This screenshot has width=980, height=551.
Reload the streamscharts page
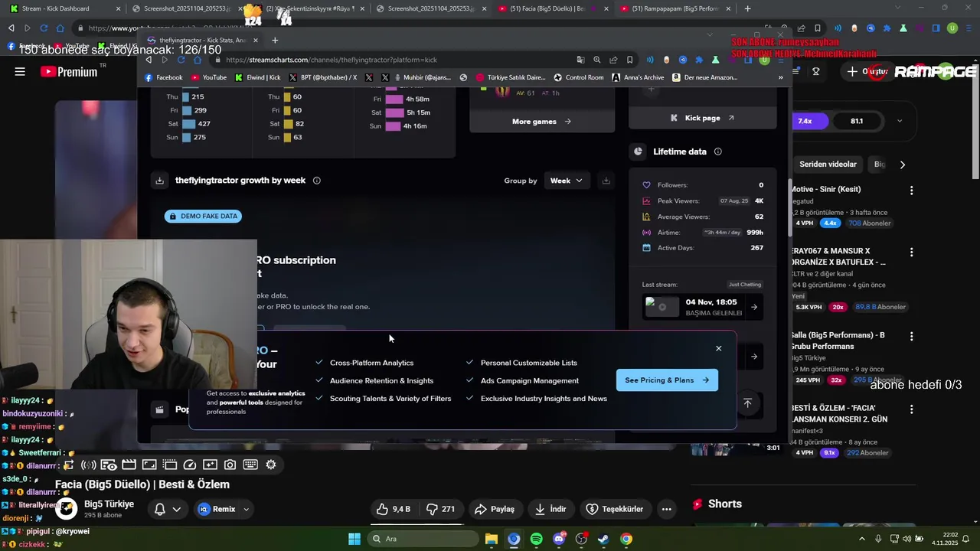[181, 60]
